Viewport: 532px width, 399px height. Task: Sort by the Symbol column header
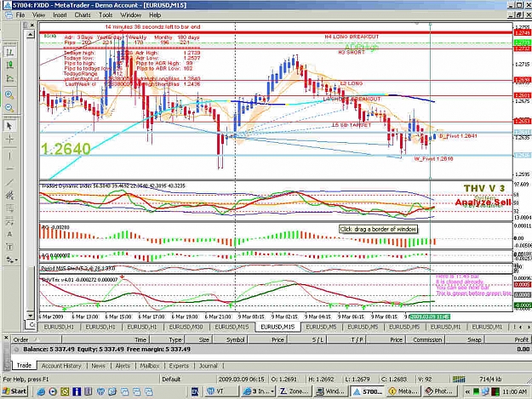point(231,339)
